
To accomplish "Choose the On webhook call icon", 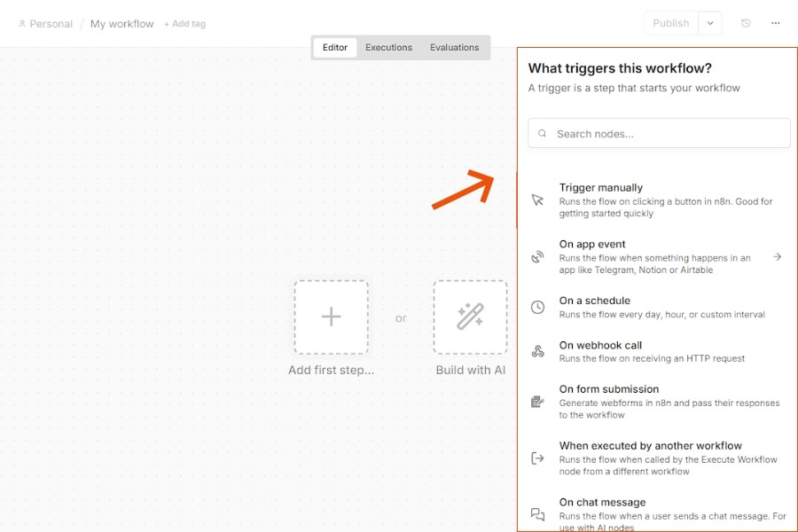I will (537, 351).
